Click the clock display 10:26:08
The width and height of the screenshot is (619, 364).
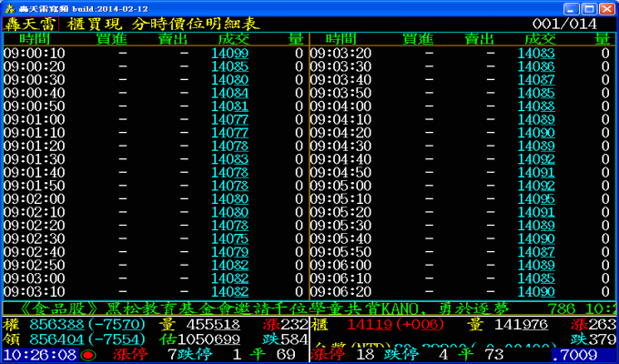(x=41, y=355)
